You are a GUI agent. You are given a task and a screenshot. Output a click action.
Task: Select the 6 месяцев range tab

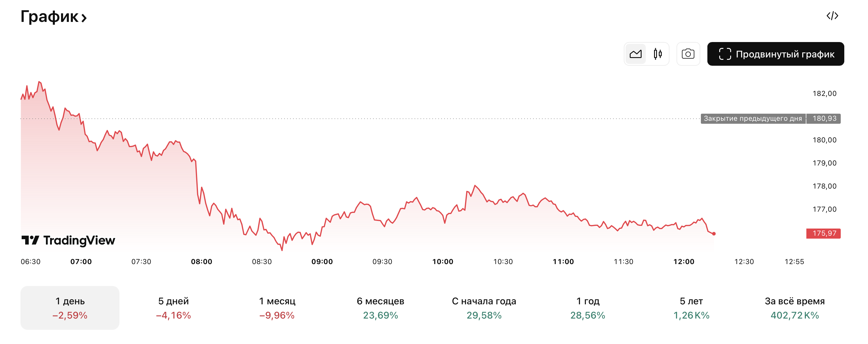click(x=381, y=308)
